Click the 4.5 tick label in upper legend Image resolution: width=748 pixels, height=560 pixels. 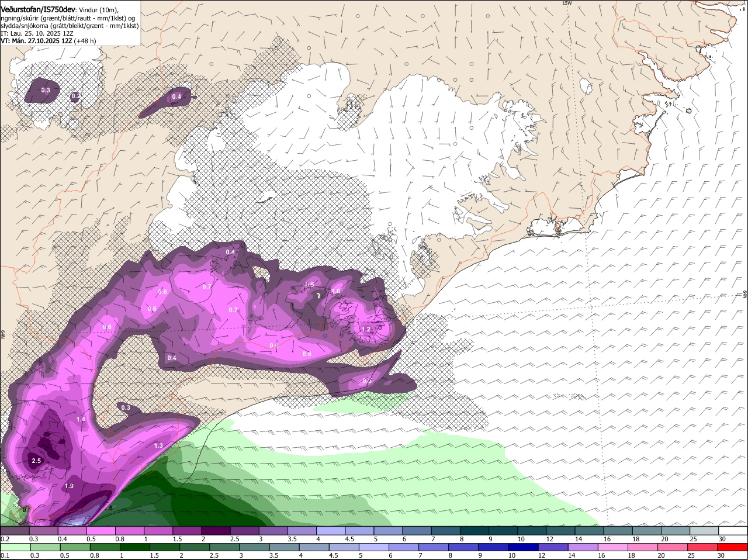pyautogui.click(x=349, y=539)
